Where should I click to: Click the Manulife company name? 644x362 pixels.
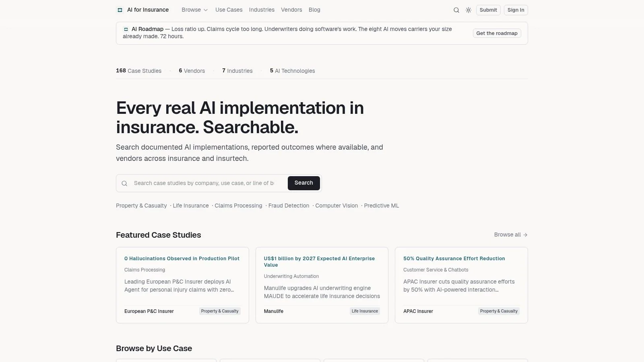[274, 311]
